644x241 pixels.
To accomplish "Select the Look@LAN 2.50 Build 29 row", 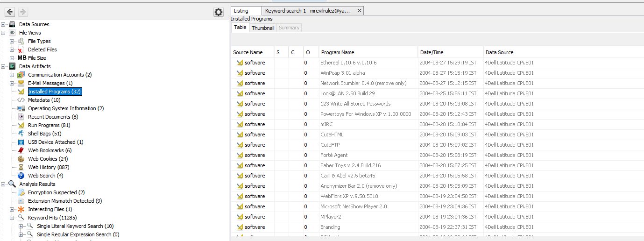I will click(x=438, y=93).
